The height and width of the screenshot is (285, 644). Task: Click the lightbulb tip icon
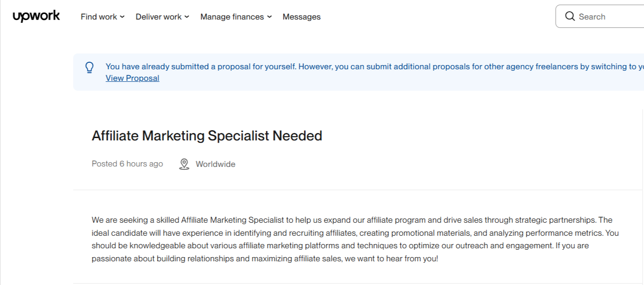[90, 67]
